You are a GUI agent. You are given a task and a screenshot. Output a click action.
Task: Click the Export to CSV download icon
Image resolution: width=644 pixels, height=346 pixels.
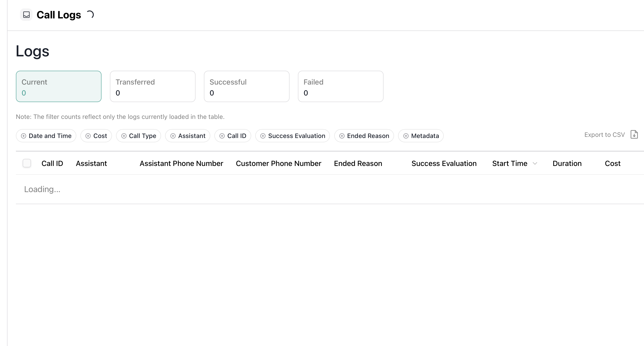[x=634, y=135]
